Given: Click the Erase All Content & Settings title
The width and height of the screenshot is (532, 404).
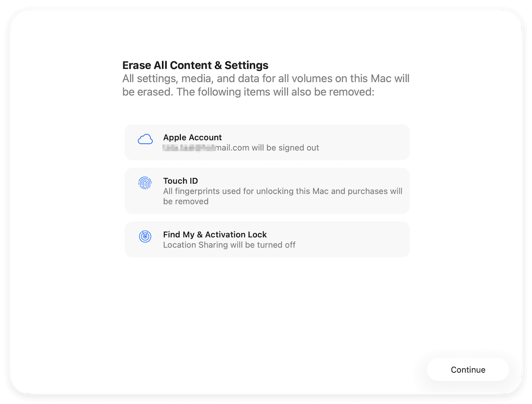Looking at the screenshot, I should [x=195, y=65].
